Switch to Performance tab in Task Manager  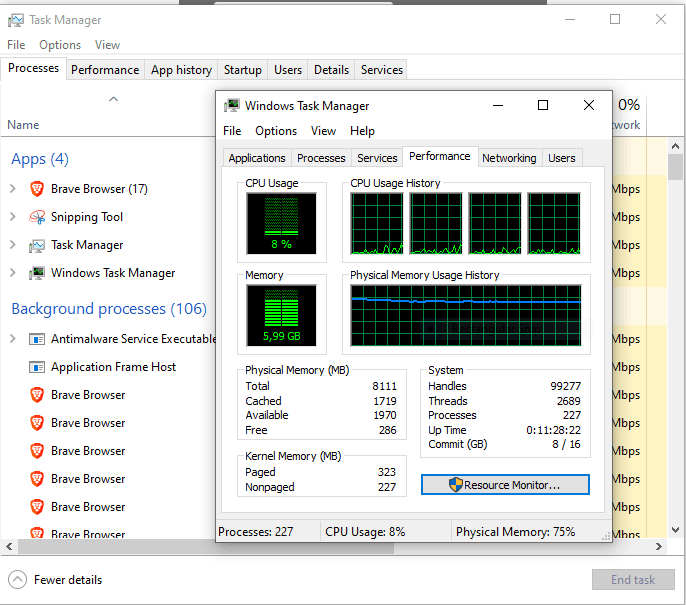tap(105, 70)
